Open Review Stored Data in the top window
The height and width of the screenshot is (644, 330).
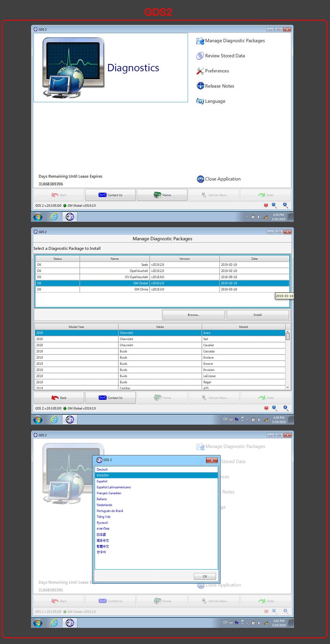220,56
